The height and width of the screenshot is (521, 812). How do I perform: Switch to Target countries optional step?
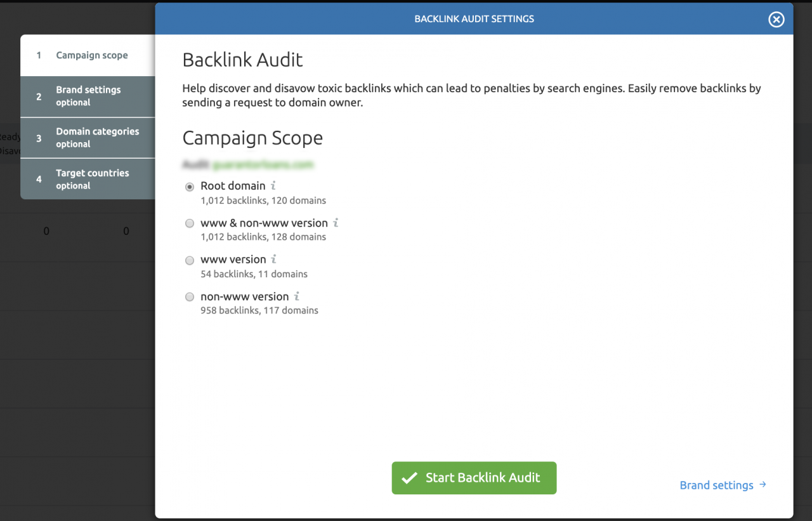[x=88, y=179]
